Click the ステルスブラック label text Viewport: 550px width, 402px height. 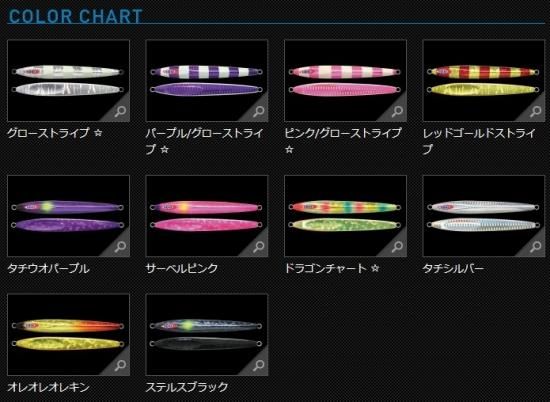(x=187, y=387)
